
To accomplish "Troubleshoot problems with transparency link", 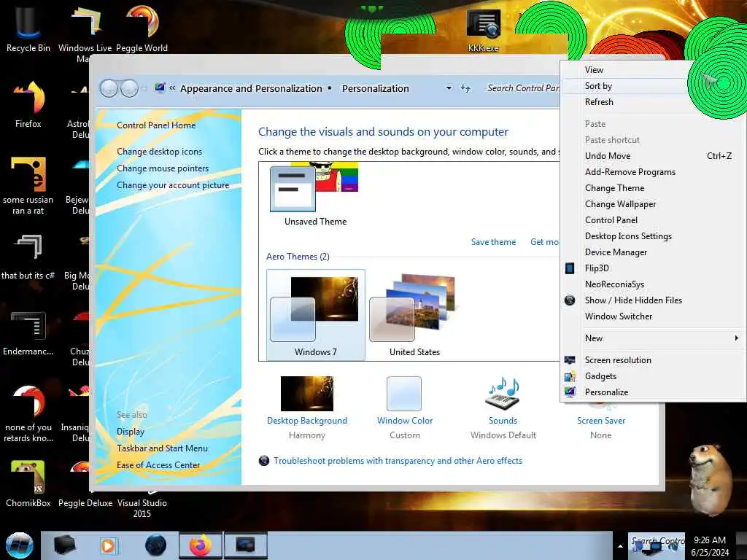I will coord(398,461).
